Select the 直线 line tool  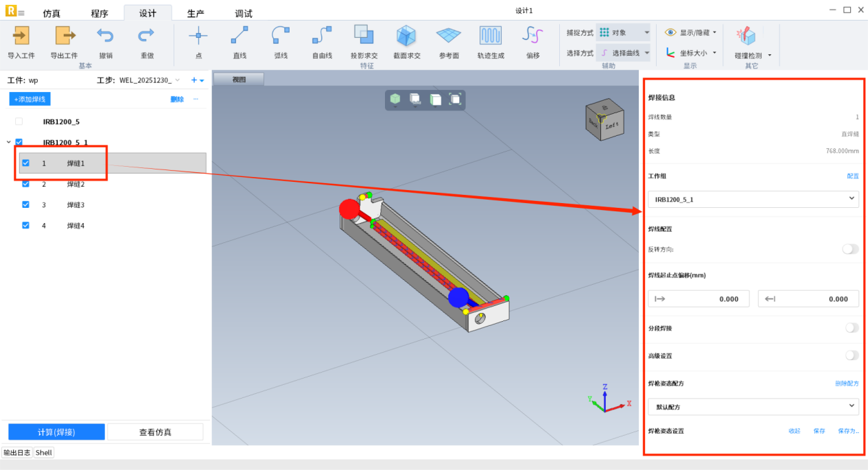[x=239, y=36]
